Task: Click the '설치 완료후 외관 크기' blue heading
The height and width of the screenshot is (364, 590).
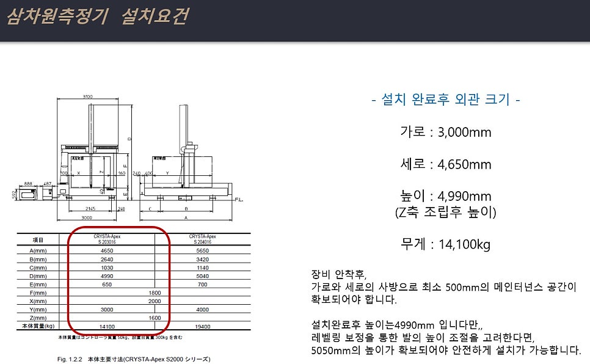Action: (x=445, y=99)
